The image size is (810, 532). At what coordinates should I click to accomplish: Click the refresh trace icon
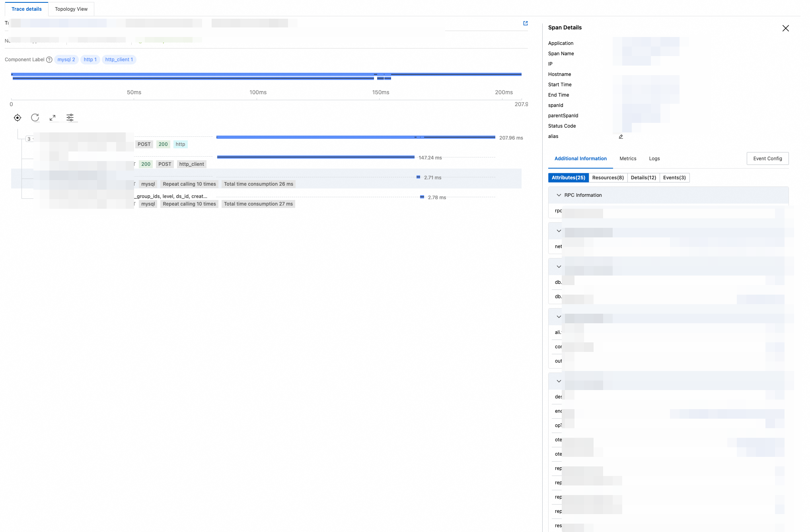pos(35,118)
